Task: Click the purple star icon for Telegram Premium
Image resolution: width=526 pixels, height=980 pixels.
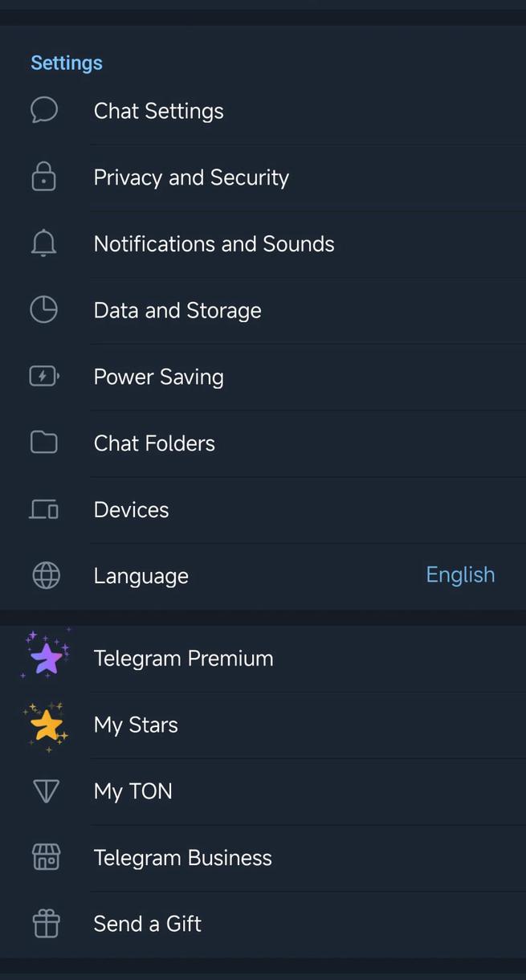Action: pos(46,656)
